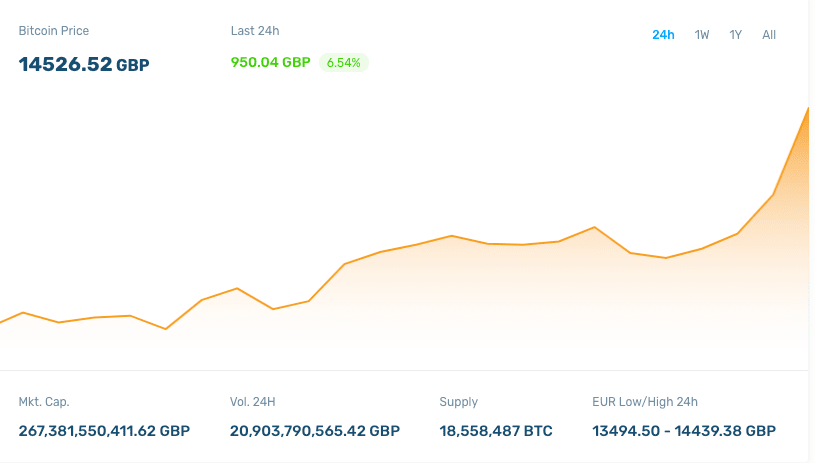Switch chart to 1W range
The image size is (815, 463).
[702, 35]
